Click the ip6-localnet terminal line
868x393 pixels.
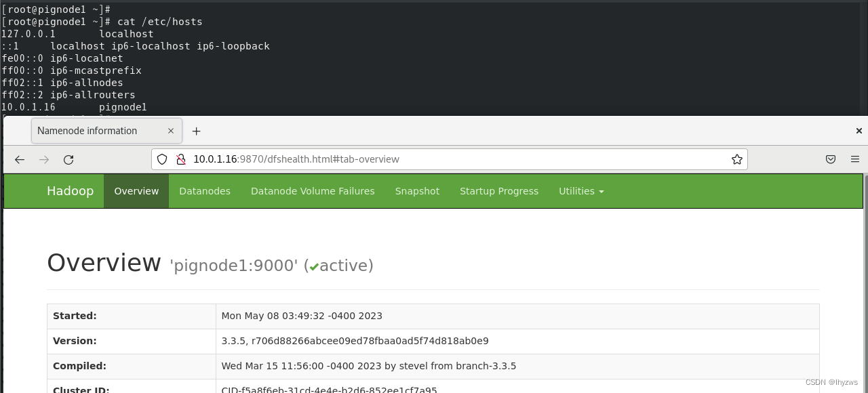coord(62,58)
